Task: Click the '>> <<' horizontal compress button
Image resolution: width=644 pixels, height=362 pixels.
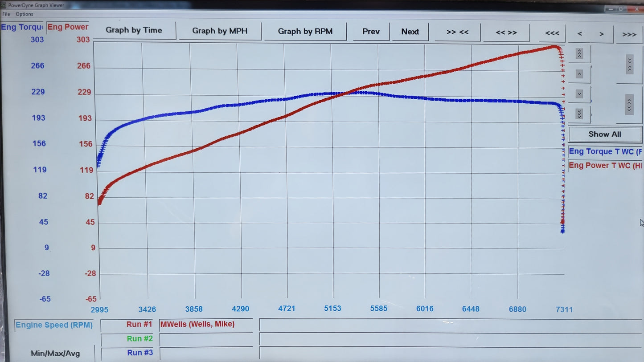Action: pos(457,32)
